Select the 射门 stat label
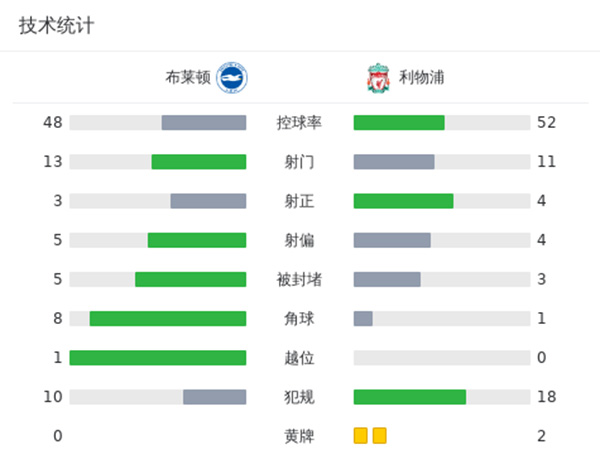The image size is (600, 459). [x=299, y=162]
